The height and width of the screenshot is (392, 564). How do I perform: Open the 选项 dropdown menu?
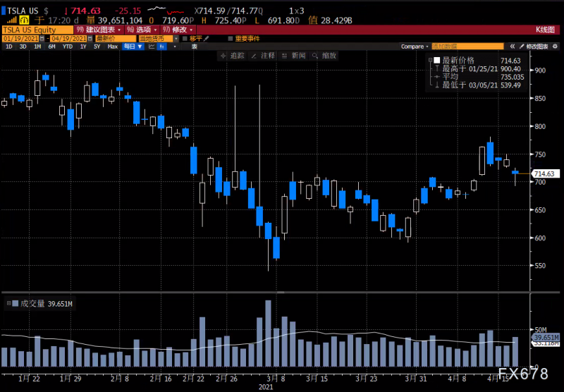pos(142,30)
